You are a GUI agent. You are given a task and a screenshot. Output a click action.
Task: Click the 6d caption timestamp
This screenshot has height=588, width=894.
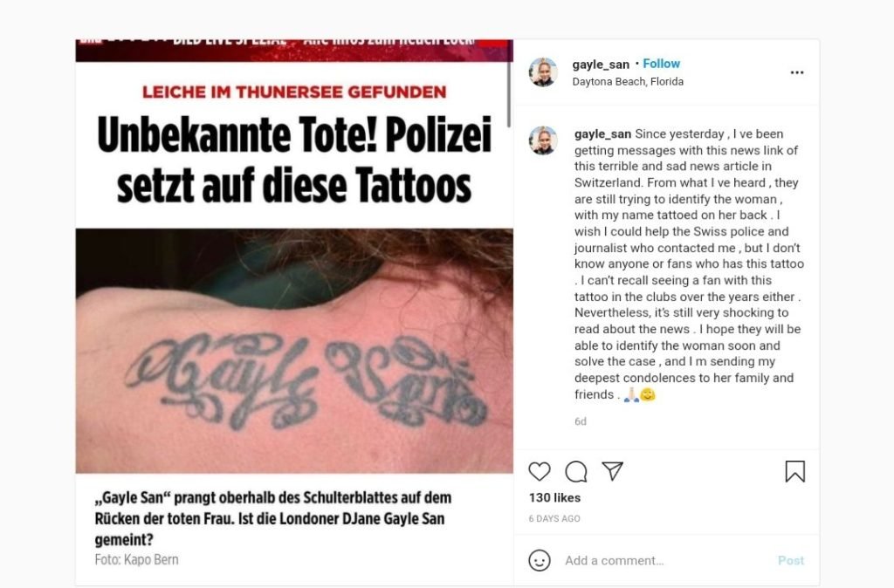pos(581,421)
